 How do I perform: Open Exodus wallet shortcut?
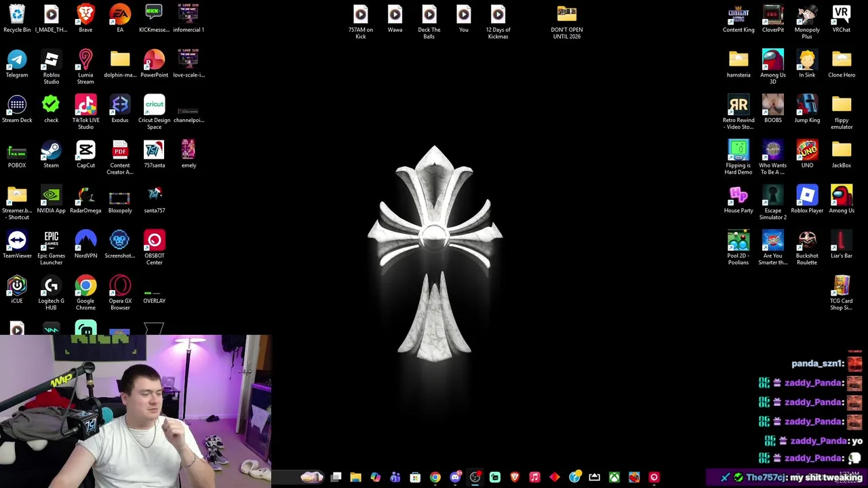point(120,109)
